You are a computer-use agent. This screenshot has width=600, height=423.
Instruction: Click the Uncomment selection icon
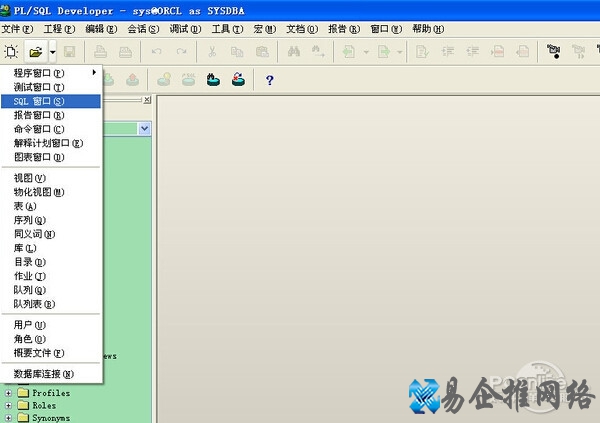pos(522,51)
